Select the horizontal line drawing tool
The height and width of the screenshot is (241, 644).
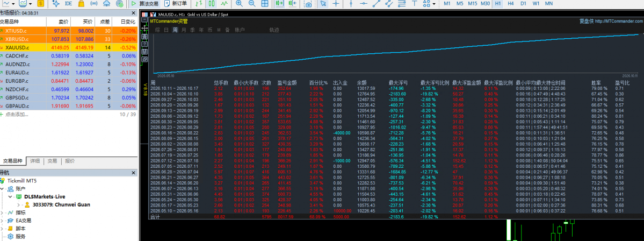[x=364, y=4]
